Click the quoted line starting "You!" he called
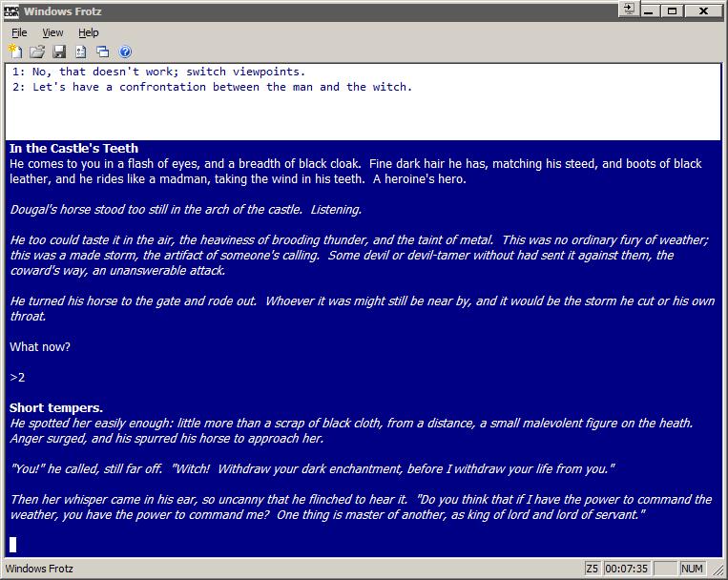Screen dimensions: 728x580 tap(312, 468)
